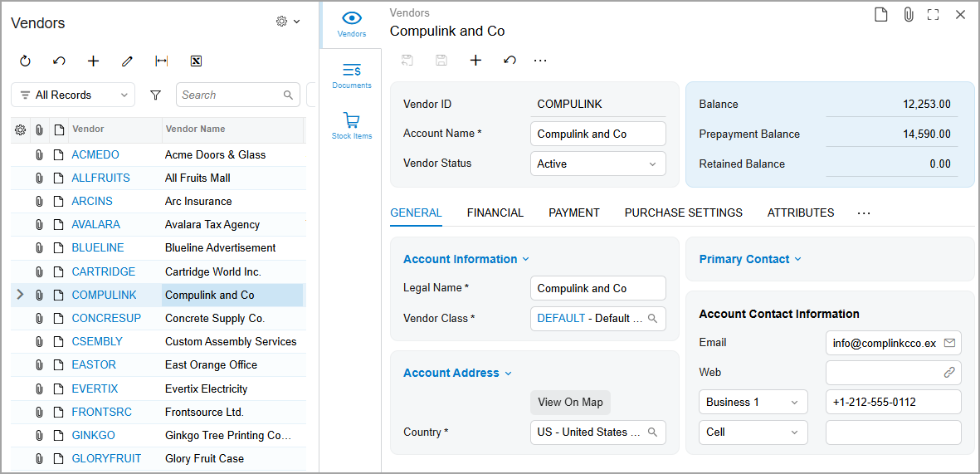Select East Orange Office cell
This screenshot has height=474, width=980.
point(232,365)
